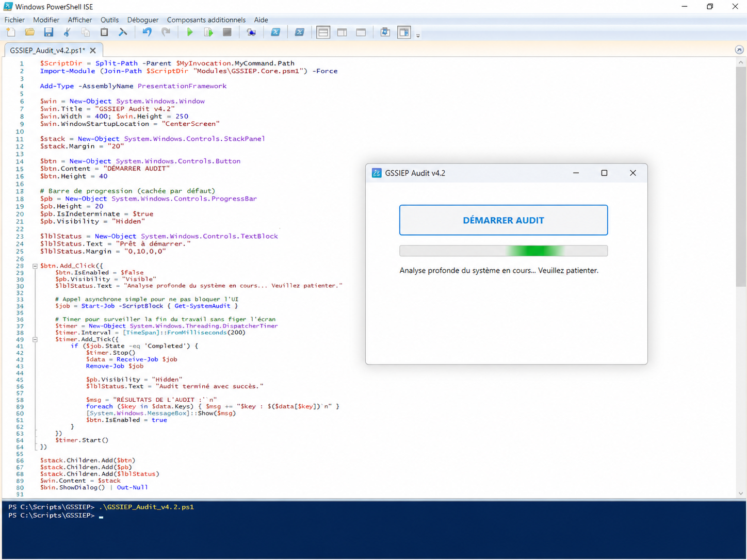Open the Déboguer menu

pyautogui.click(x=143, y=20)
